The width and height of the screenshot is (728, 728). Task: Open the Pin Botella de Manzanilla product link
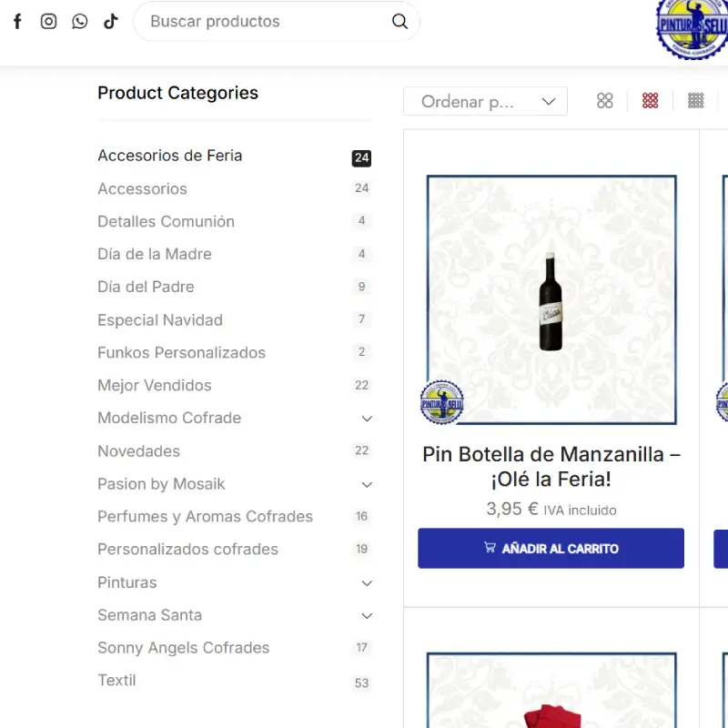[x=550, y=466]
